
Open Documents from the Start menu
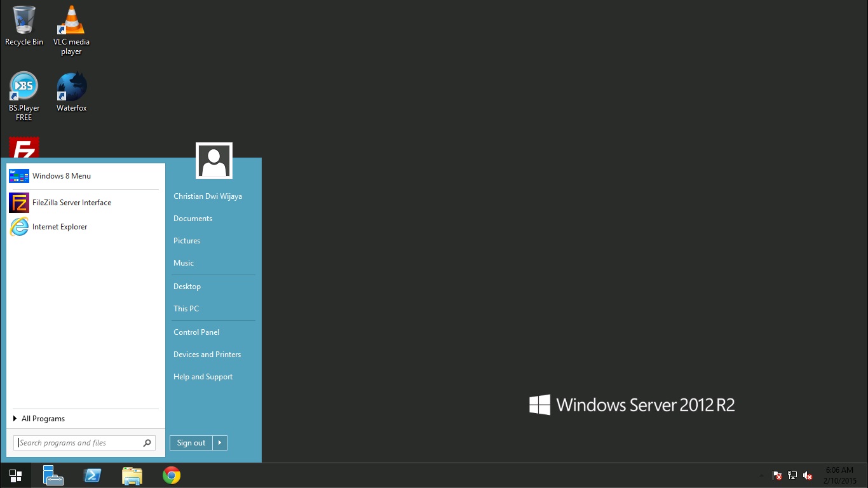tap(193, 219)
